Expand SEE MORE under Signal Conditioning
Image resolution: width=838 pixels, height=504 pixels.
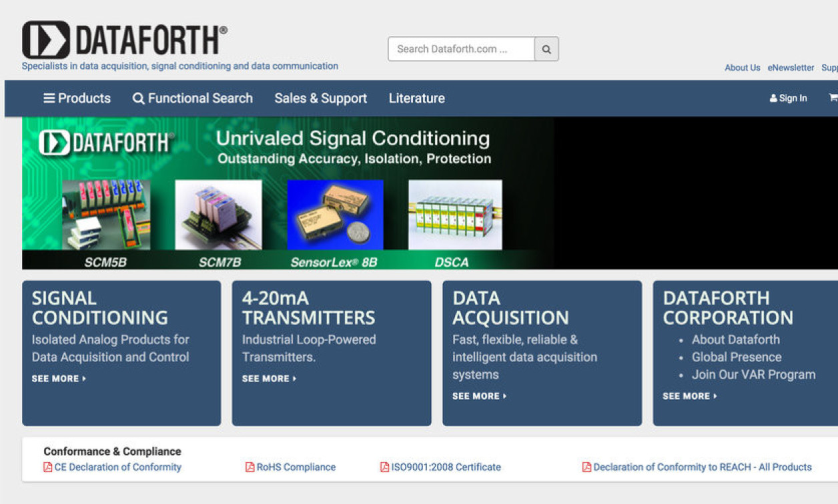(59, 378)
